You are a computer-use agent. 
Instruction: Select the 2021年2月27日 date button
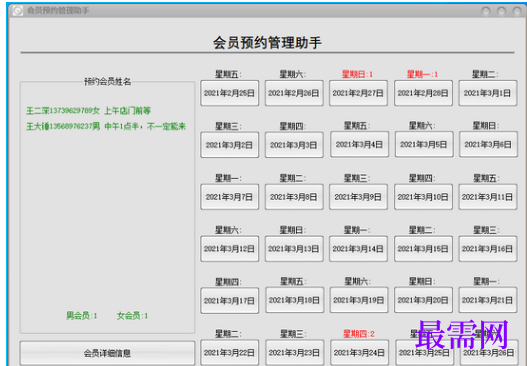pos(358,93)
